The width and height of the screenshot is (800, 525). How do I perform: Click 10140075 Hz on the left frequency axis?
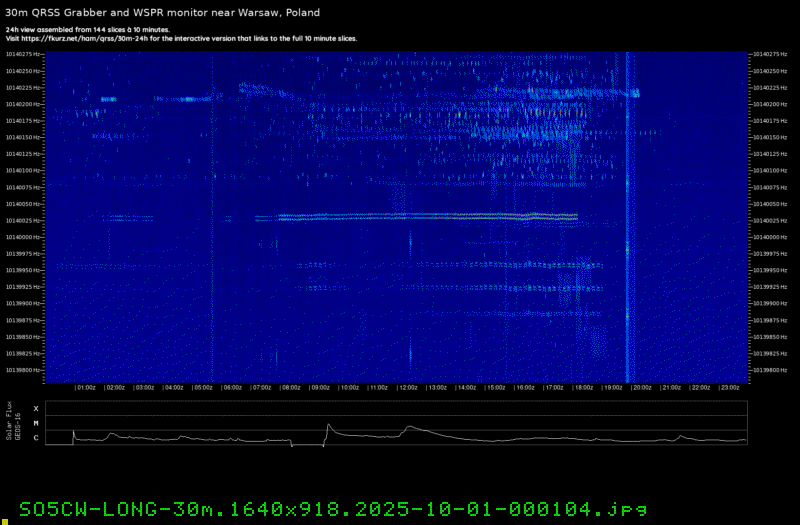pos(23,187)
